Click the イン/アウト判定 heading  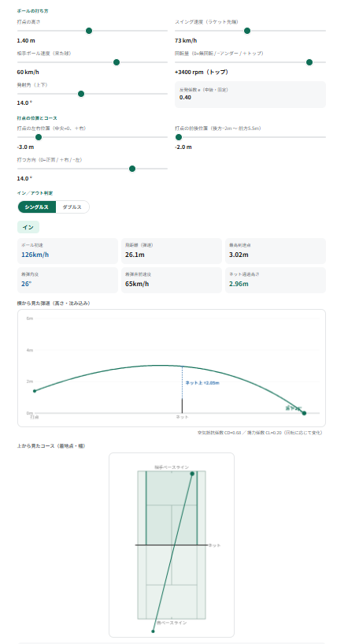point(35,193)
